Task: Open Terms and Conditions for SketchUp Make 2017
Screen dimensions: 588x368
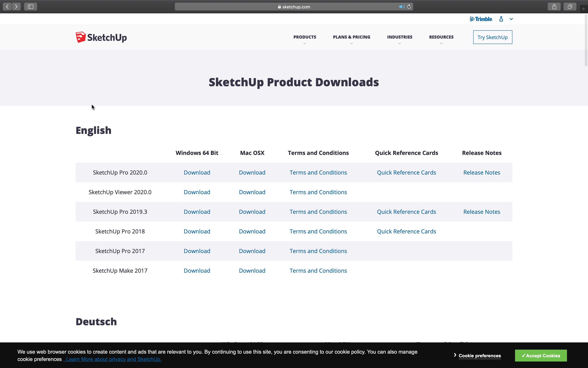Action: 318,271
